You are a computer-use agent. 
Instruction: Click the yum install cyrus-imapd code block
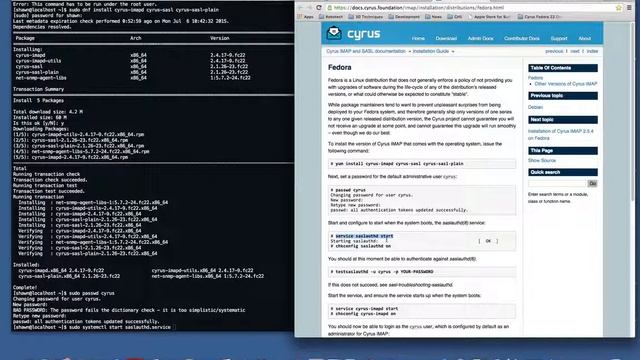click(x=422, y=164)
